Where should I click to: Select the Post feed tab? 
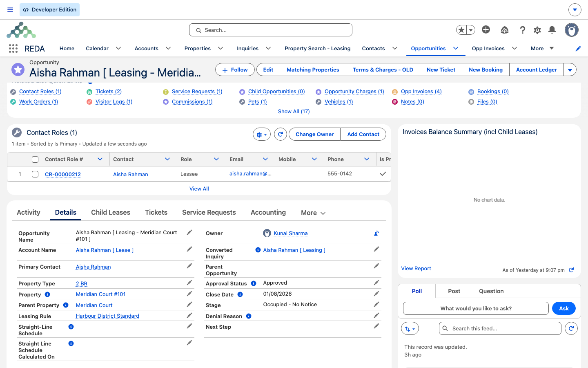pos(454,291)
